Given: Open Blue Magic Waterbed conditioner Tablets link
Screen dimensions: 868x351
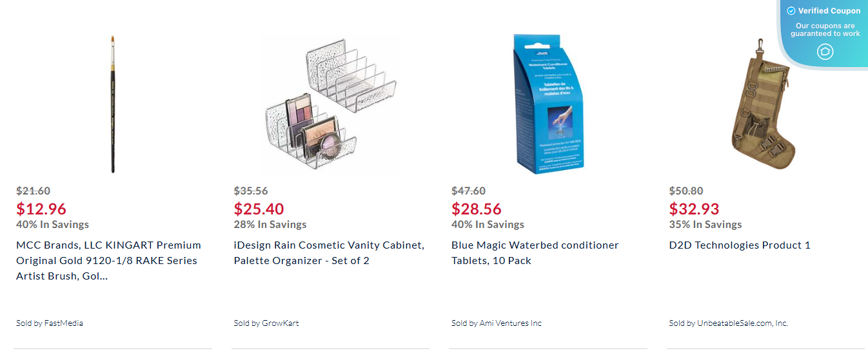Looking at the screenshot, I should [535, 252].
